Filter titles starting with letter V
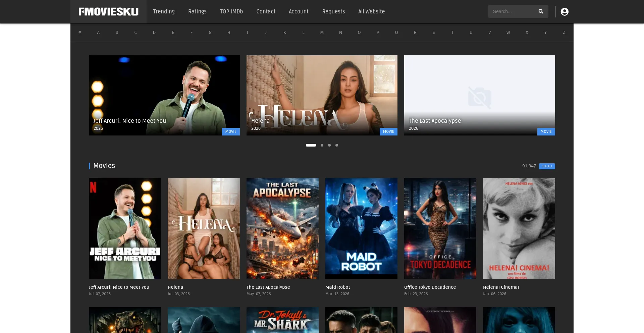This screenshot has width=644, height=333. coord(490,33)
